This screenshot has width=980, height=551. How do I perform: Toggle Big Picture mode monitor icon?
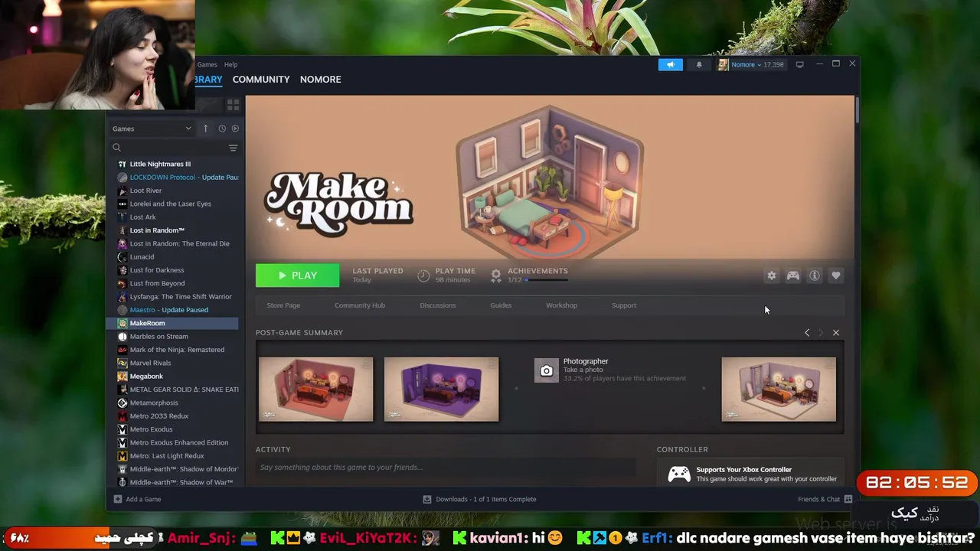pyautogui.click(x=799, y=64)
